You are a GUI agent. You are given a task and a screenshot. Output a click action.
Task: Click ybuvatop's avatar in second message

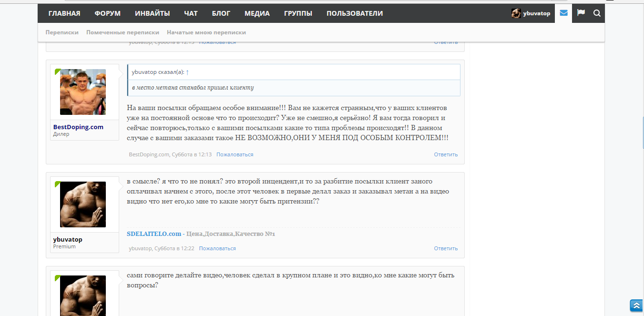coord(83,204)
